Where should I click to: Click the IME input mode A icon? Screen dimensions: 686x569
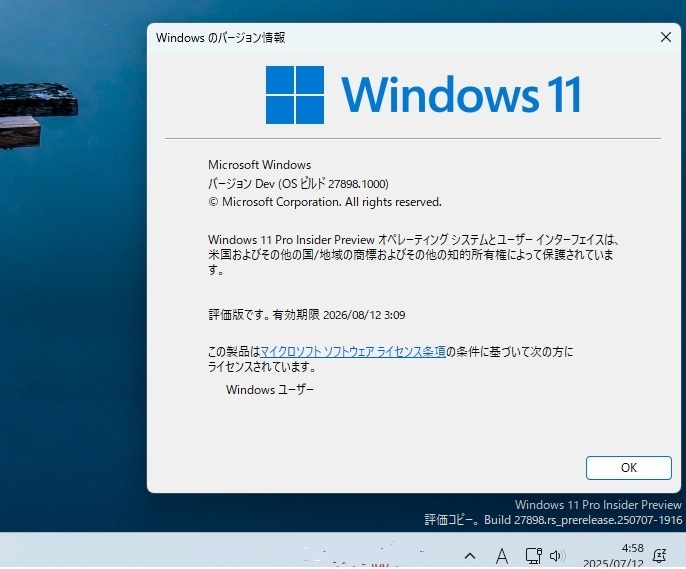point(502,556)
